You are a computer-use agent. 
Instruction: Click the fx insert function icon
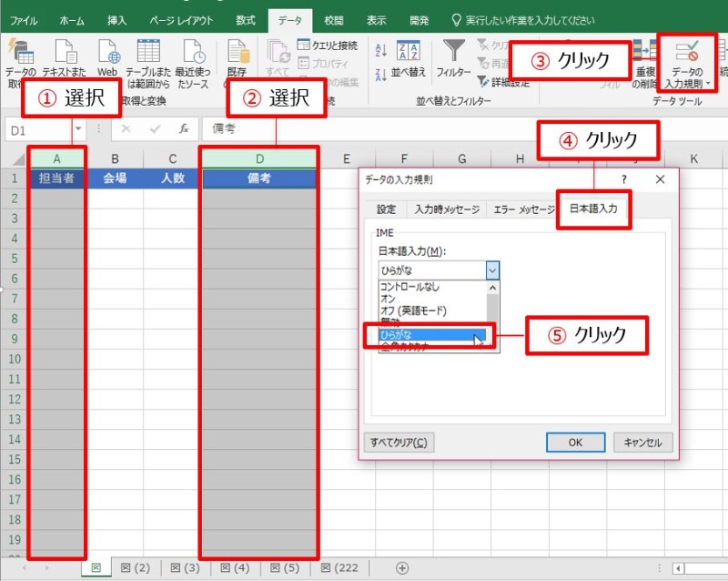[181, 129]
